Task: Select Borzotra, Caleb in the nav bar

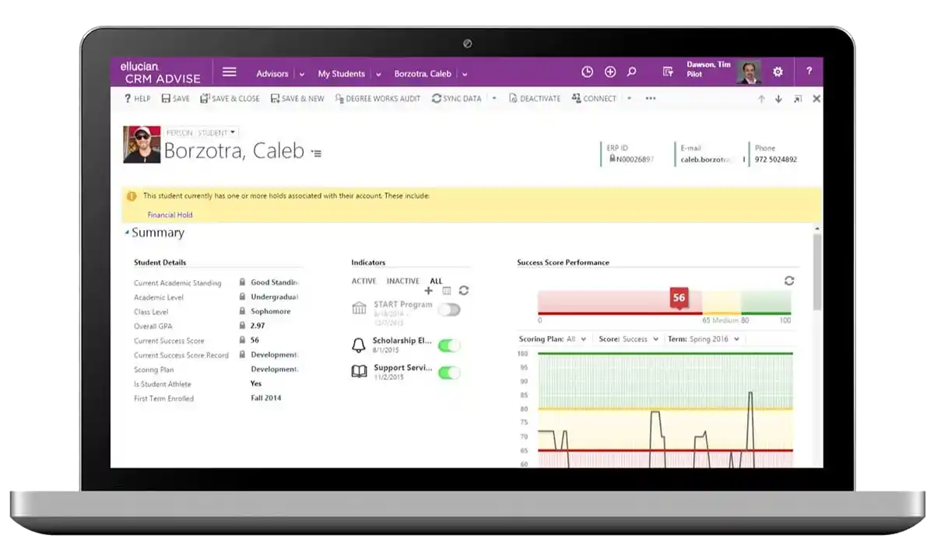Action: click(423, 74)
